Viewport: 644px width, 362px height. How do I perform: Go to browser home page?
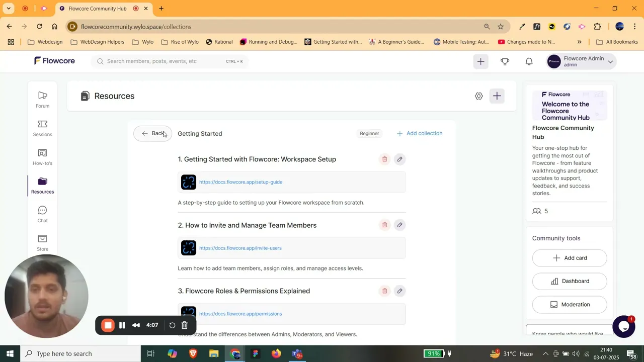tap(54, 27)
